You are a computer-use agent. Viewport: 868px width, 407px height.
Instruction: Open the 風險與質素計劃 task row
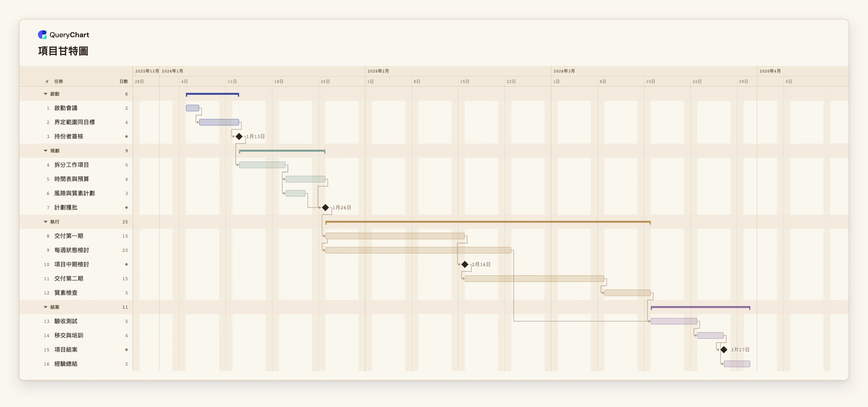76,193
